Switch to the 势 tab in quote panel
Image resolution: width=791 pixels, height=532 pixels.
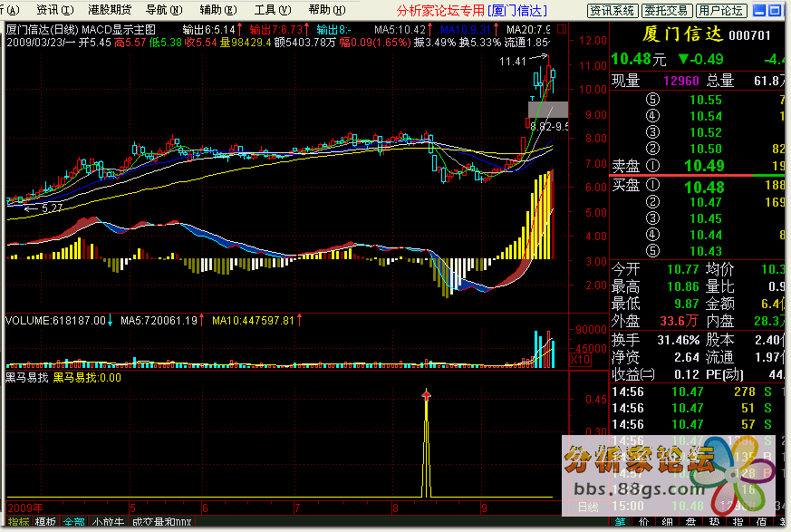click(x=714, y=522)
